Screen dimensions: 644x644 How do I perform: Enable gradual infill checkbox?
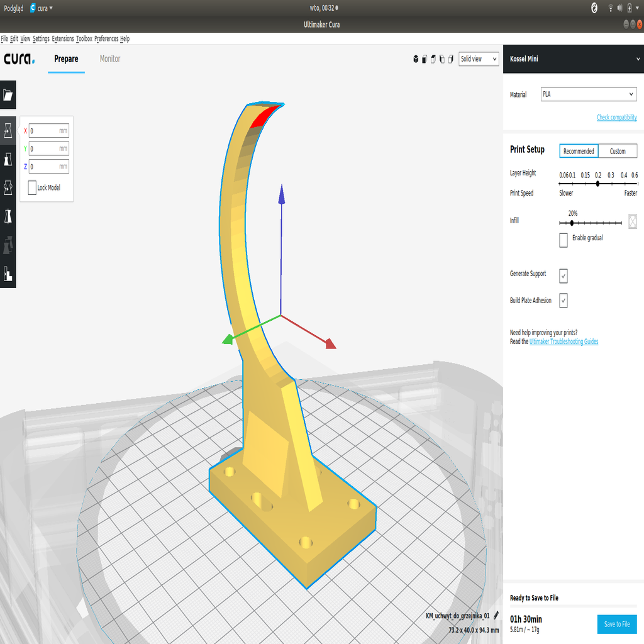point(563,239)
